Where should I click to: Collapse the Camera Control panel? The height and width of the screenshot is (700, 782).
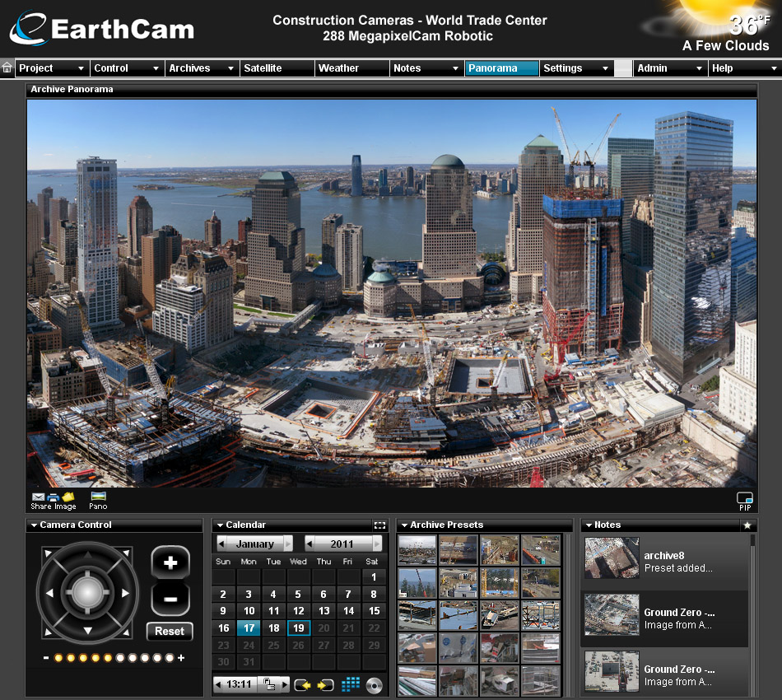point(34,525)
